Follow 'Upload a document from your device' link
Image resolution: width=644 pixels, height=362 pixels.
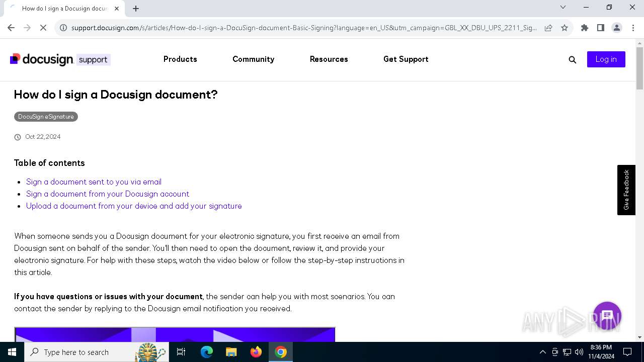134,206
